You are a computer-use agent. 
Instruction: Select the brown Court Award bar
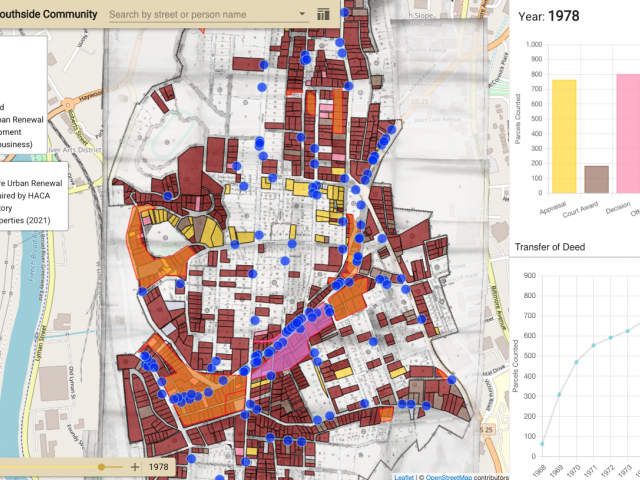(x=596, y=179)
